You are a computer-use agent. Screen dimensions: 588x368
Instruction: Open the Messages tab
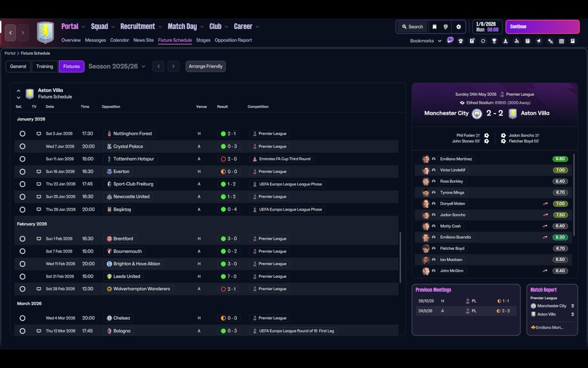(96, 40)
